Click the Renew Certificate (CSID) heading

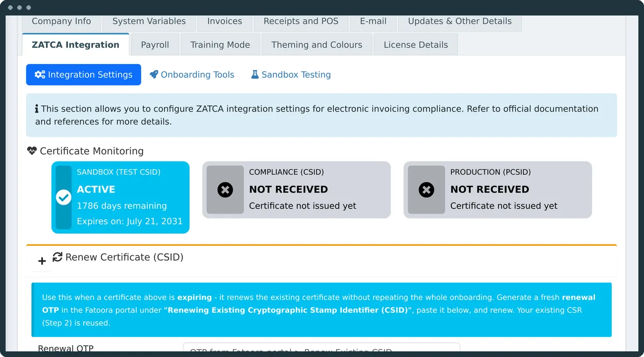pos(124,257)
